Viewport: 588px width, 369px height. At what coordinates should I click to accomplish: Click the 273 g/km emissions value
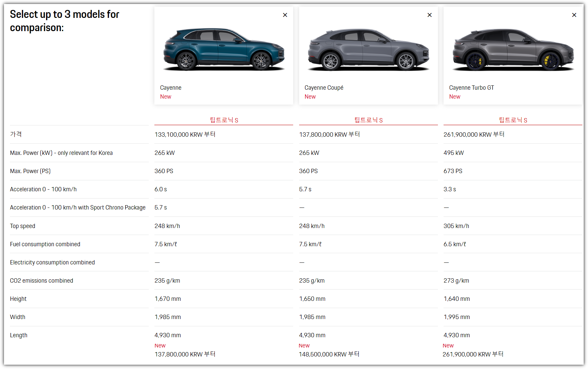pyautogui.click(x=456, y=281)
